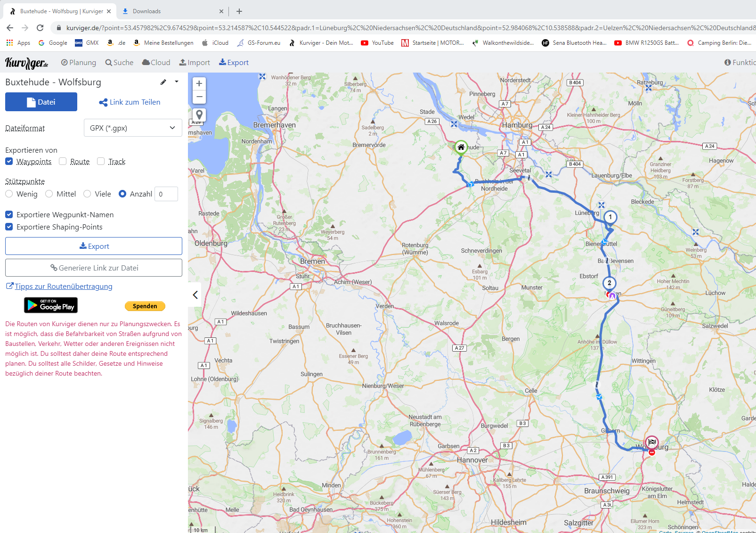The height and width of the screenshot is (533, 756).
Task: Select waypoint 1 marker near Lüneburg
Action: (x=610, y=217)
